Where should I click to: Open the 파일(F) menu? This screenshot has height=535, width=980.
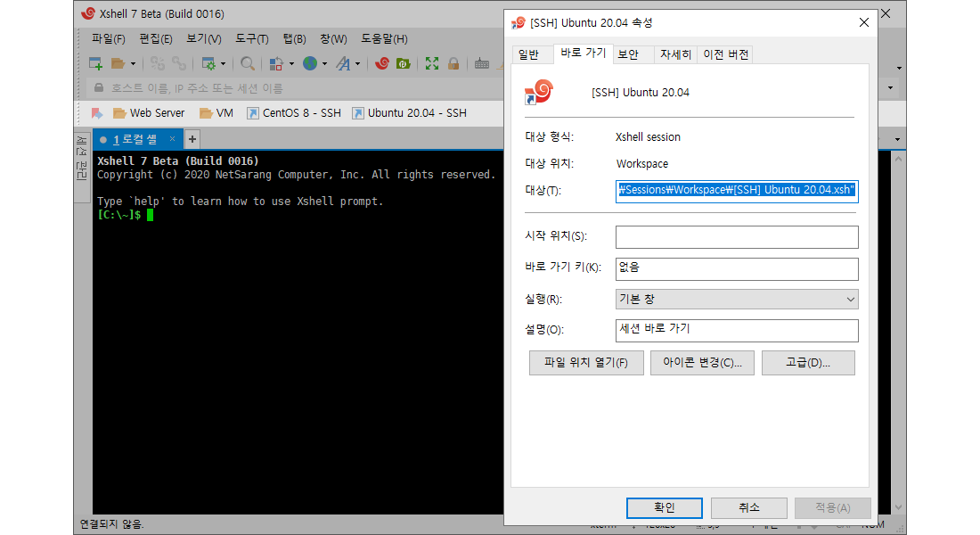point(108,39)
